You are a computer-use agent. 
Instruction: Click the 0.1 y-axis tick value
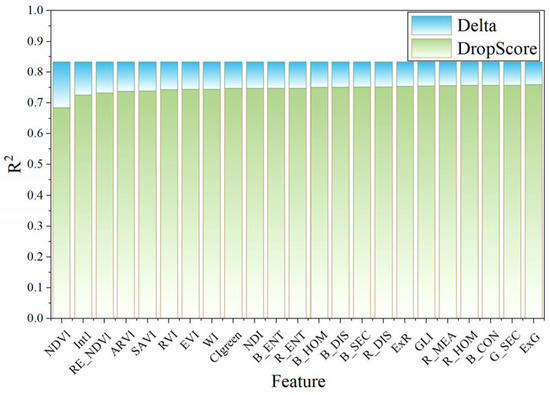pyautogui.click(x=35, y=288)
